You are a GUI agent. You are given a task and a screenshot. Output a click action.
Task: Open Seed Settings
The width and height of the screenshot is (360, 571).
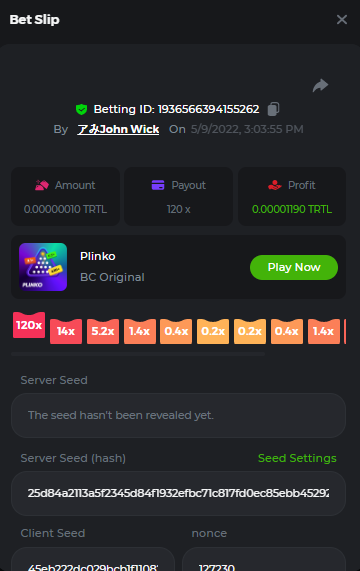point(297,458)
